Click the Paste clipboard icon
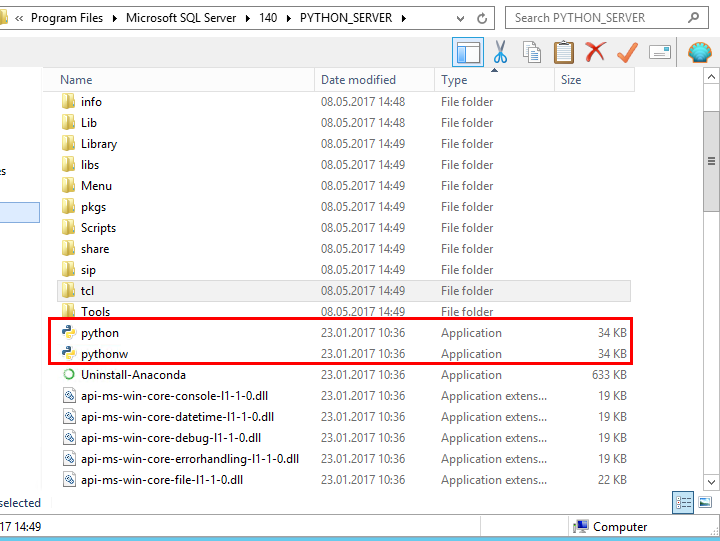The image size is (720, 541). tap(563, 52)
